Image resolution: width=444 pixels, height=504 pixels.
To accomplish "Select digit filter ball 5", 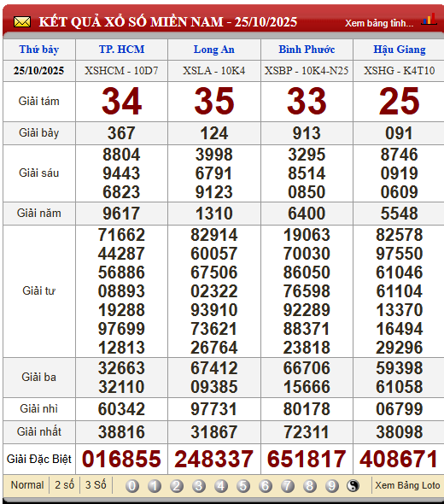I will pos(243,486).
